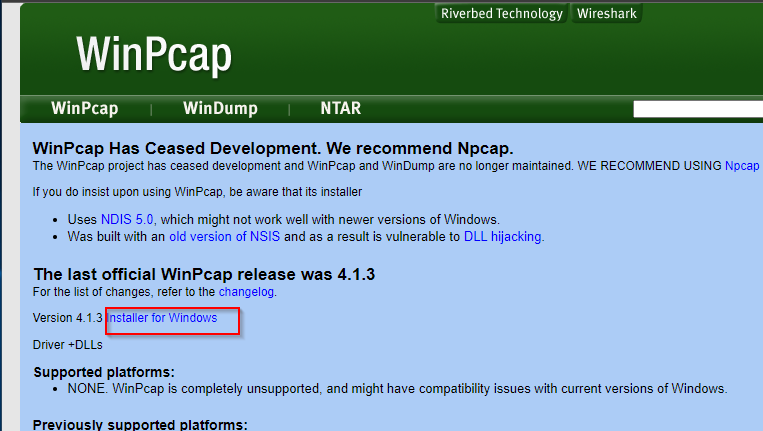Click heading 'The last official WinPcap release was 4.1.3'
The image size is (763, 431).
click(204, 274)
